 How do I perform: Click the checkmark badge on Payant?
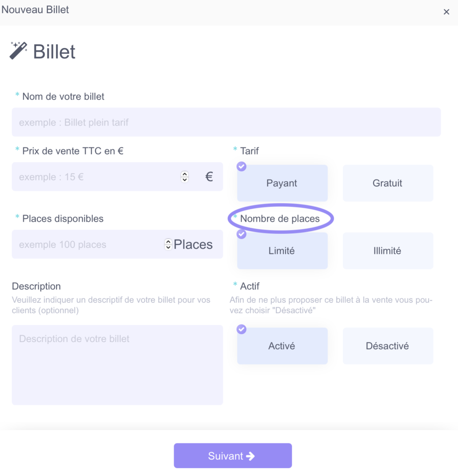[242, 166]
